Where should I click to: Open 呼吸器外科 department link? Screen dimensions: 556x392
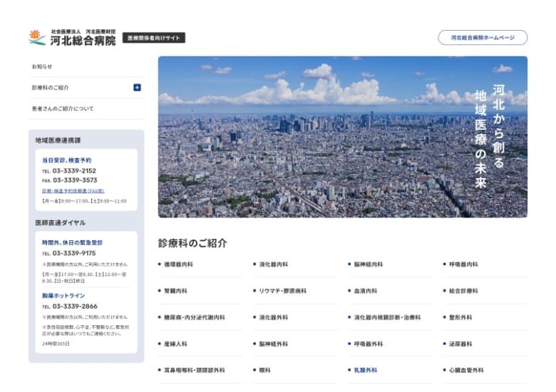click(369, 344)
